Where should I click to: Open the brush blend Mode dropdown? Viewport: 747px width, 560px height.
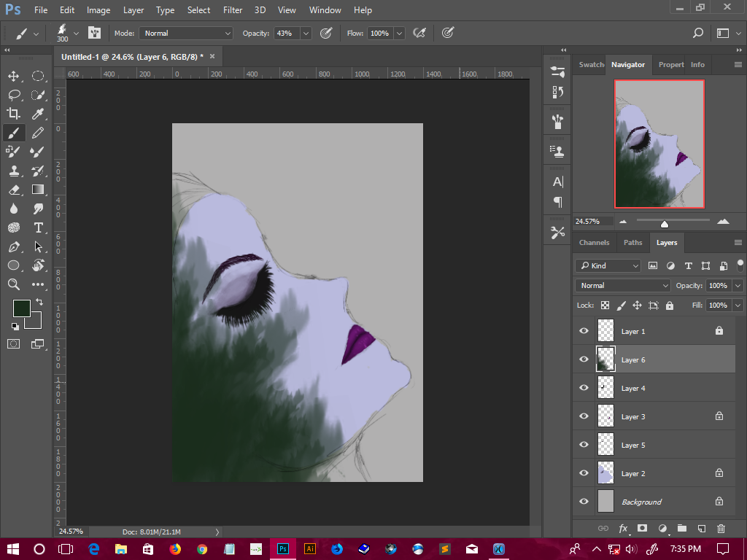point(185,33)
